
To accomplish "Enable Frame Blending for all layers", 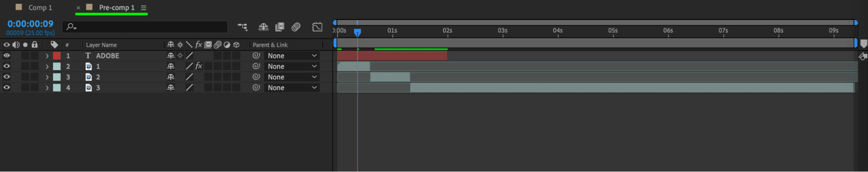I will point(280,27).
